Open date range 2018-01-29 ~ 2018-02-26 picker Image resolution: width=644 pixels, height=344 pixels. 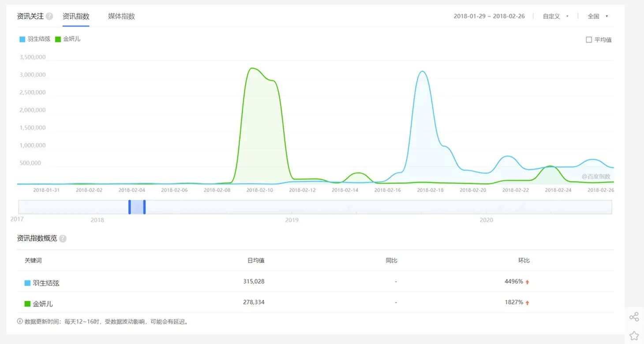[489, 16]
